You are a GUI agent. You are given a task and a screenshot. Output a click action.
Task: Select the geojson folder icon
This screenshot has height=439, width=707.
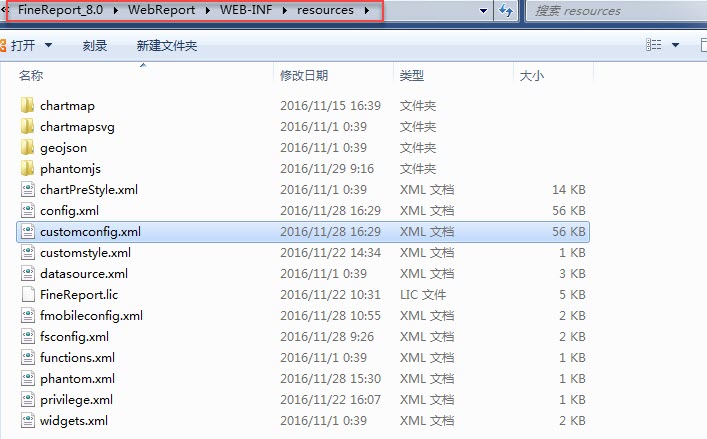pos(28,147)
